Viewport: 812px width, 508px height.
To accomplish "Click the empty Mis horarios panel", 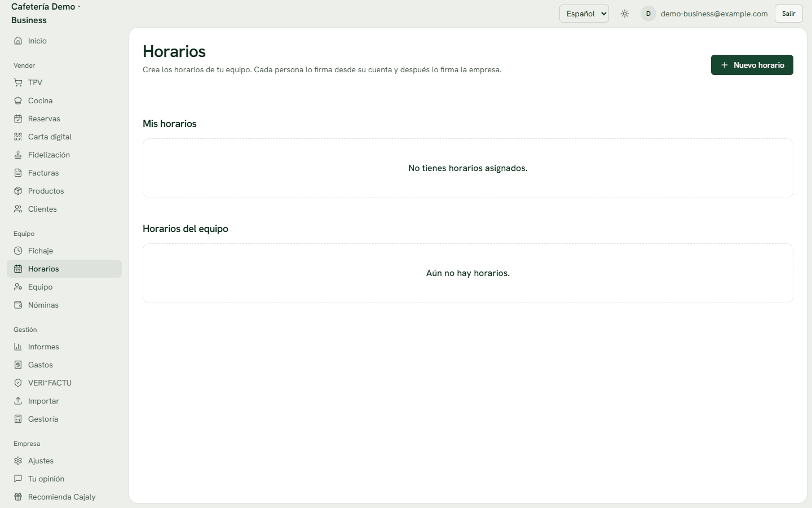I will click(x=468, y=168).
